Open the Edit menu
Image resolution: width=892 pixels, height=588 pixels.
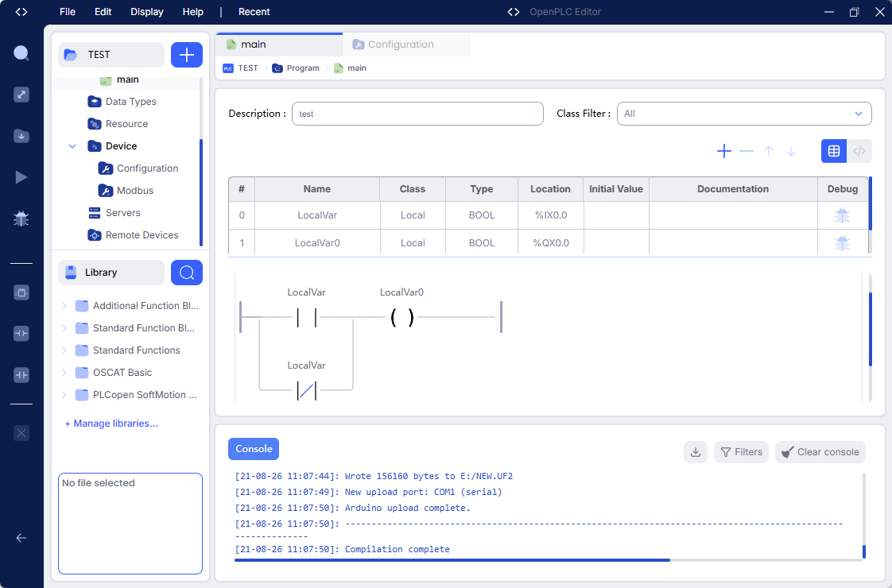(x=103, y=12)
